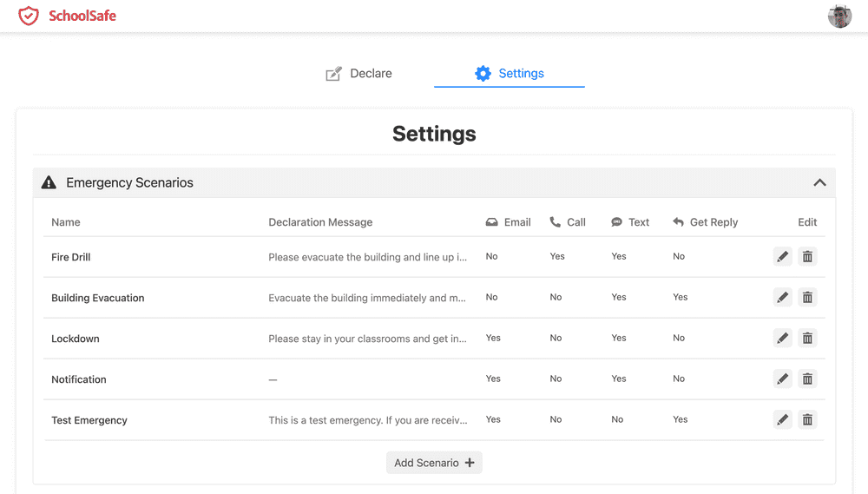Click the Lockdown declaration message text

click(367, 339)
